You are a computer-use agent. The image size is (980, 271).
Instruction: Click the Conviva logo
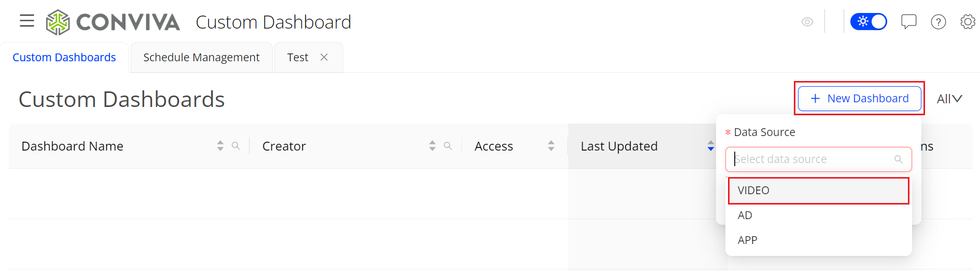pos(113,22)
